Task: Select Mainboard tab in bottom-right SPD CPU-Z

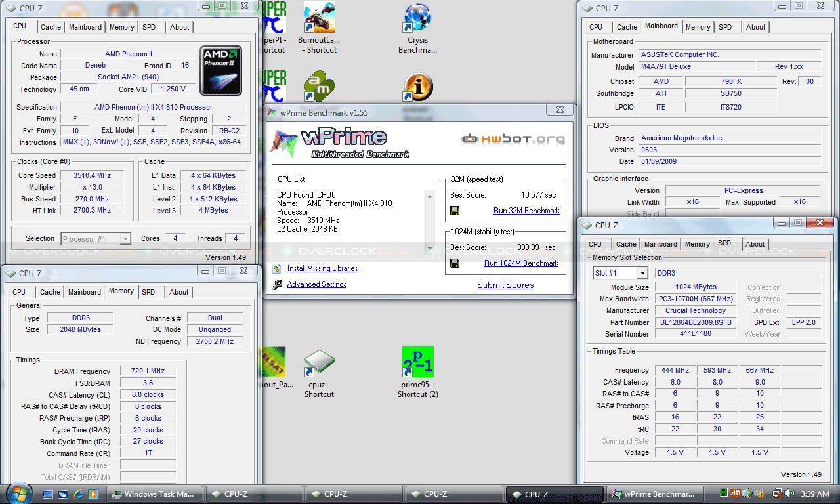Action: coord(660,244)
